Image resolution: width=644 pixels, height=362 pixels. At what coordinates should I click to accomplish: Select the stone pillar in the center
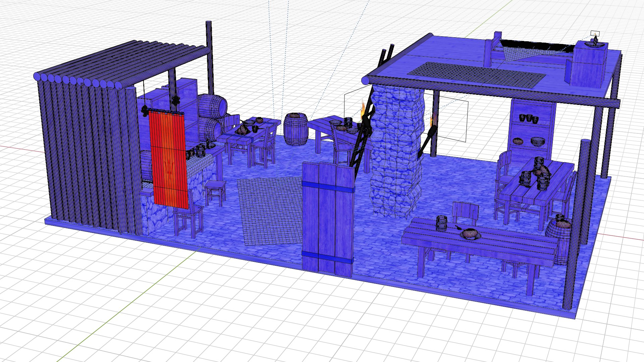pyautogui.click(x=396, y=151)
